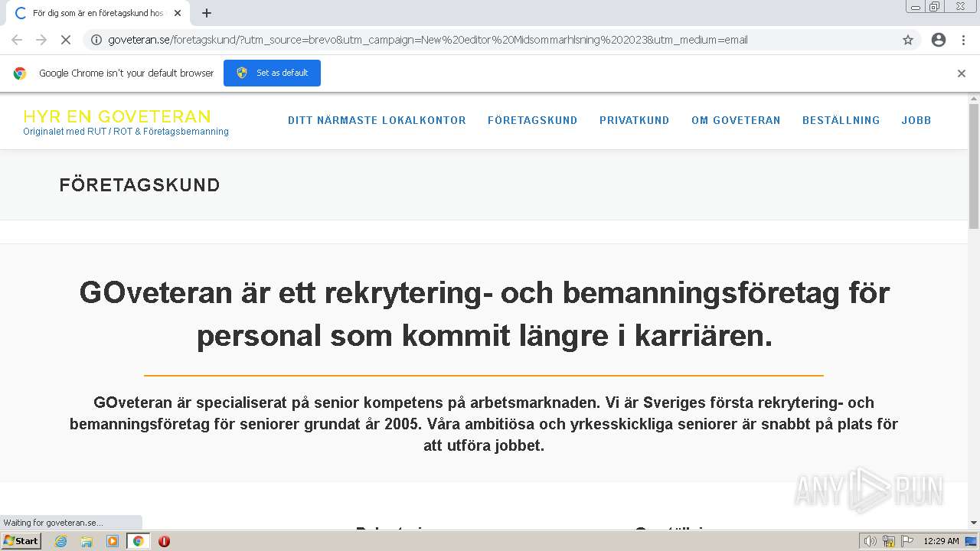The image size is (980, 551).
Task: Click the show desktop icon beside clock
Action: point(972,541)
